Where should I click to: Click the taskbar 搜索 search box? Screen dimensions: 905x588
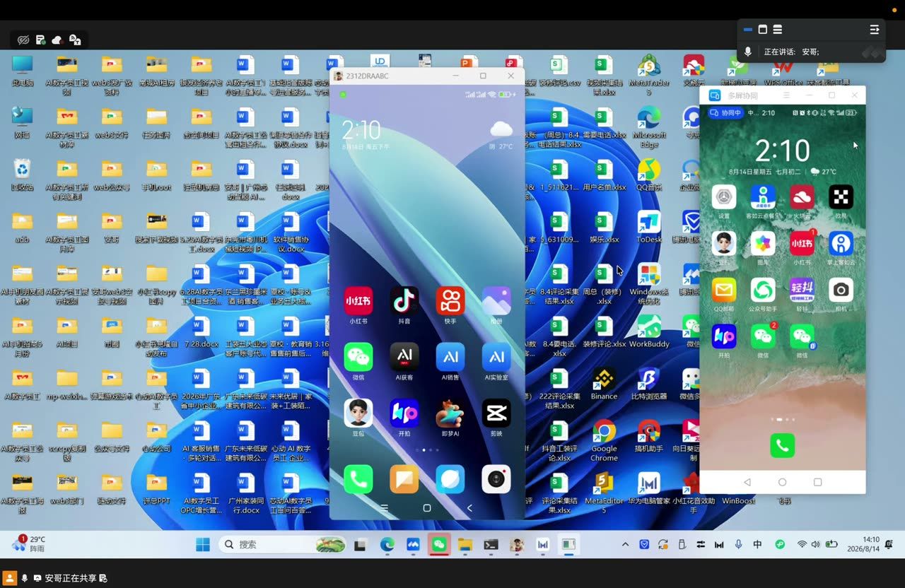[x=283, y=544]
